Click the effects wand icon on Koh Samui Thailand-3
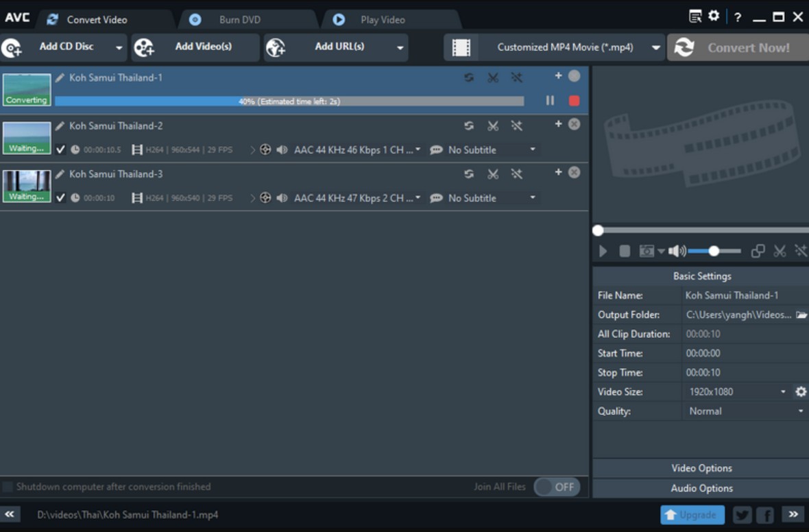Viewport: 809px width, 532px height. click(516, 174)
